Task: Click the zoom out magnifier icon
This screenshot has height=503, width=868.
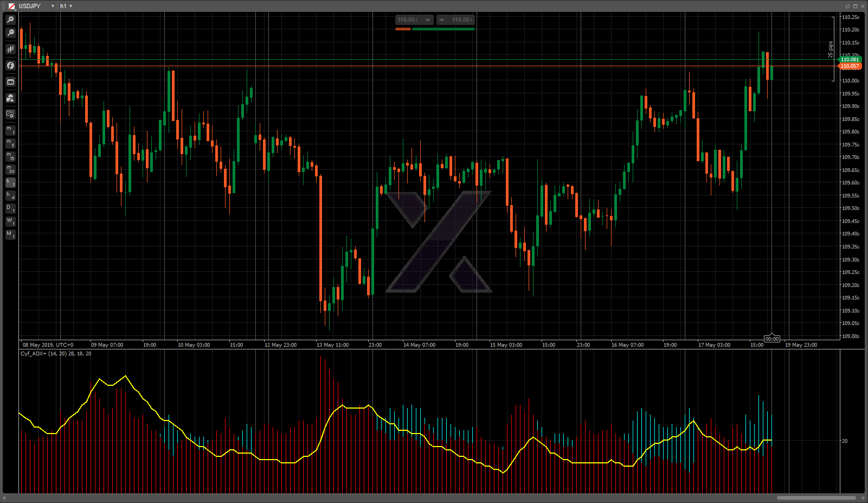Action: tap(10, 33)
